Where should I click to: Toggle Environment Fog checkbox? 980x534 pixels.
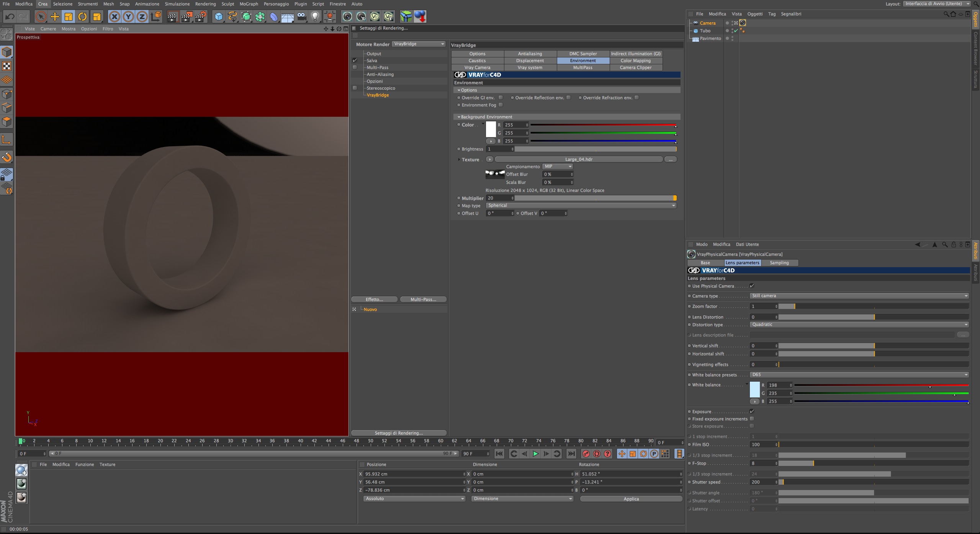tap(501, 105)
